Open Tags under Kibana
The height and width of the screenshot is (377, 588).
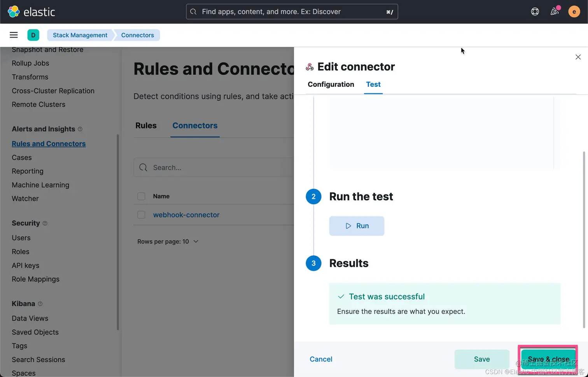click(19, 346)
